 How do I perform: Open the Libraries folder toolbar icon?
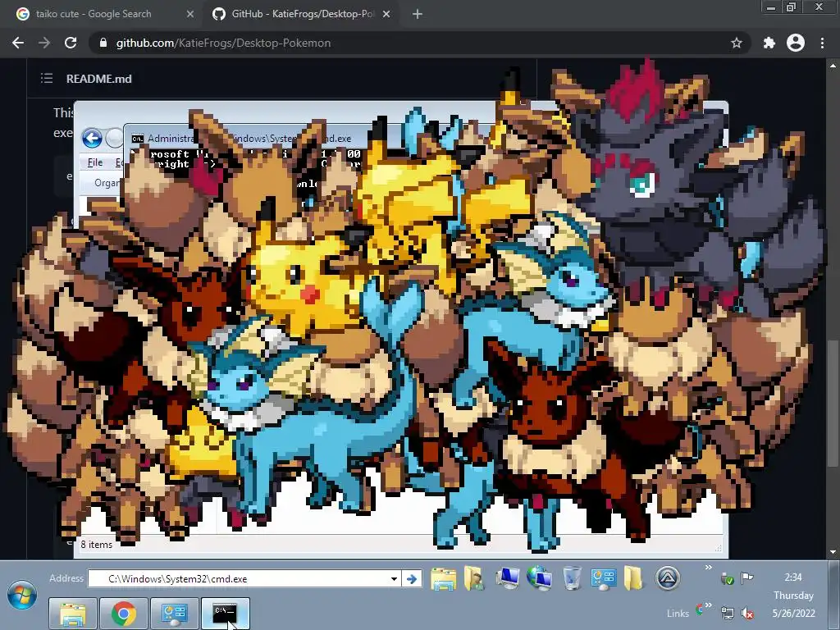pos(444,578)
